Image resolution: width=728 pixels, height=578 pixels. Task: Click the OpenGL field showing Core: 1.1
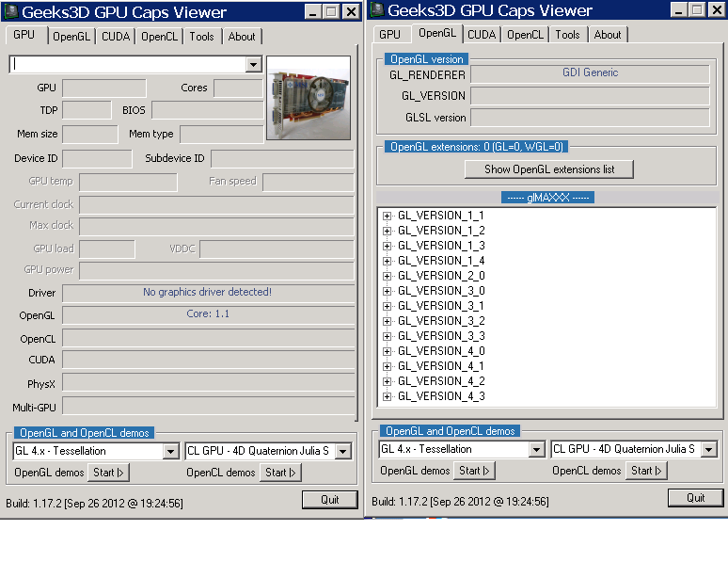click(208, 314)
